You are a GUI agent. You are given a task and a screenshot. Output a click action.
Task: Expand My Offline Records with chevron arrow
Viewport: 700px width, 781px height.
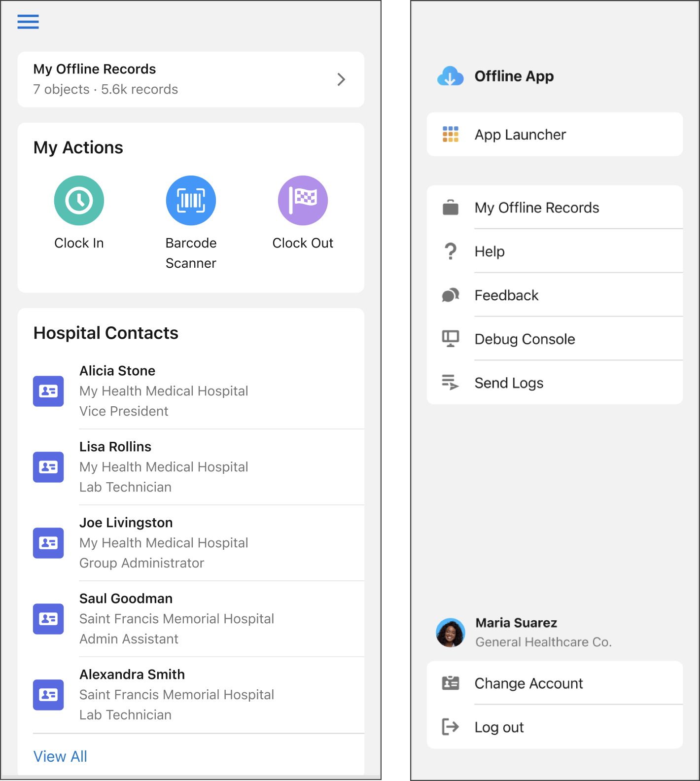(x=341, y=79)
